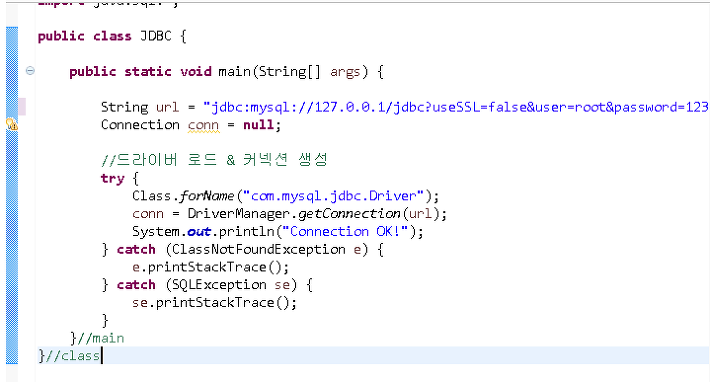This screenshot has height=382, width=710.
Task: Click the args parameter name
Action: 345,72
